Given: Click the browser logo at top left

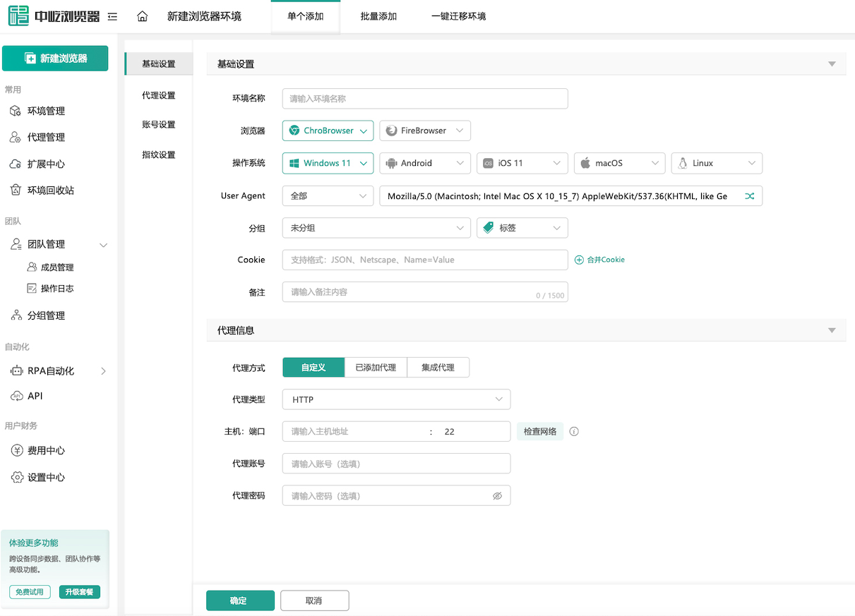Looking at the screenshot, I should point(54,16).
